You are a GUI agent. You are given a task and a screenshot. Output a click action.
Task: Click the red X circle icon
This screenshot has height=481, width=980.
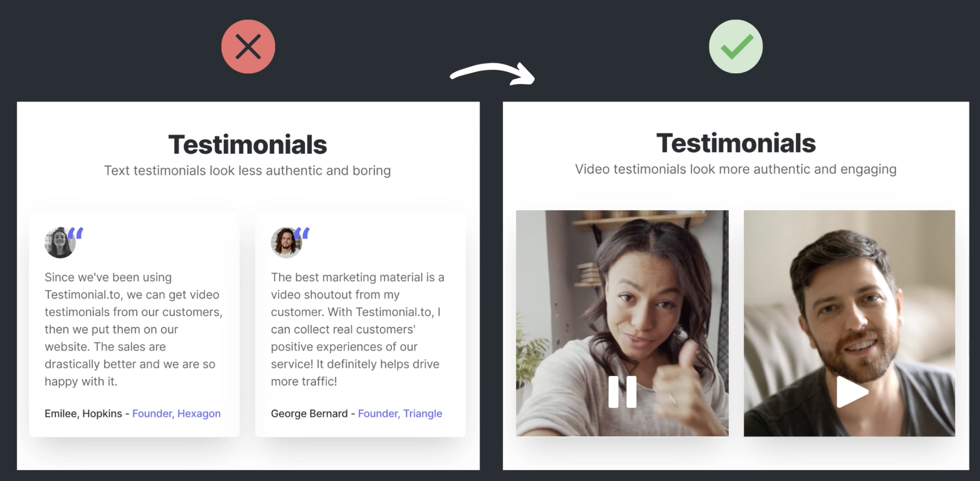[248, 47]
